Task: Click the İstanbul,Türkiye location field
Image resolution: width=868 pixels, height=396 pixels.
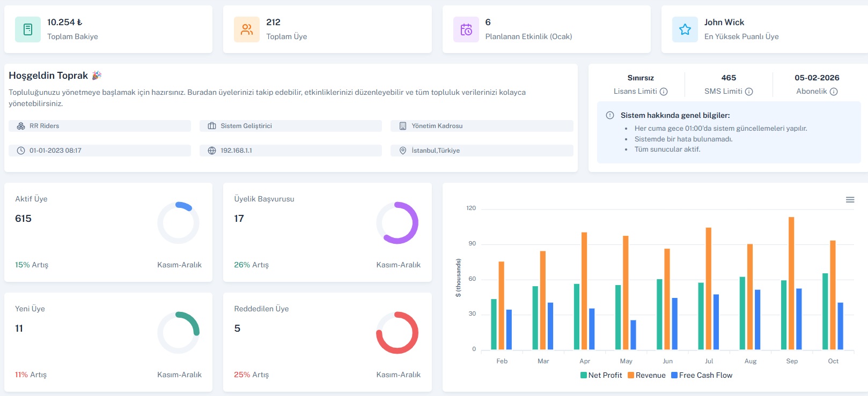Action: coord(481,151)
